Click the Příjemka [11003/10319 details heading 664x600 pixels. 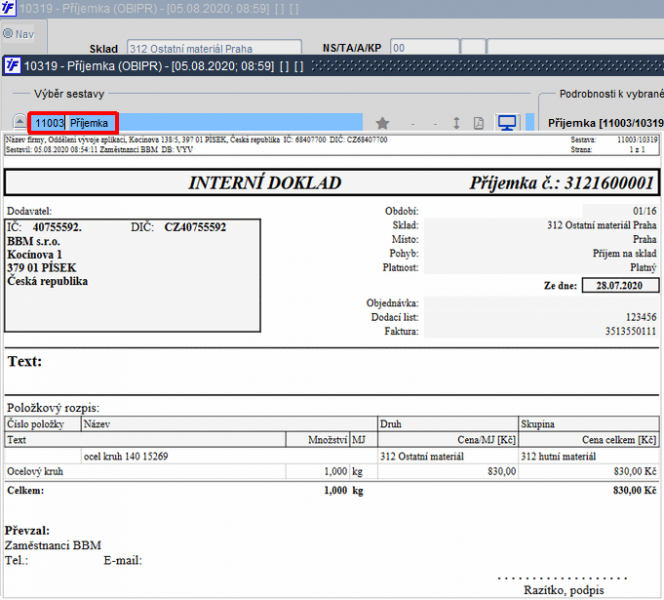(606, 123)
